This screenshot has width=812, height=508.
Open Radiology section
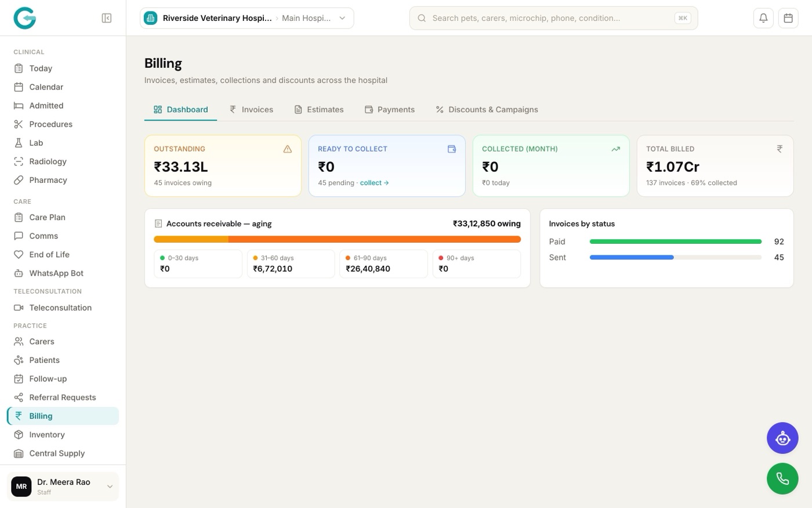click(63, 161)
